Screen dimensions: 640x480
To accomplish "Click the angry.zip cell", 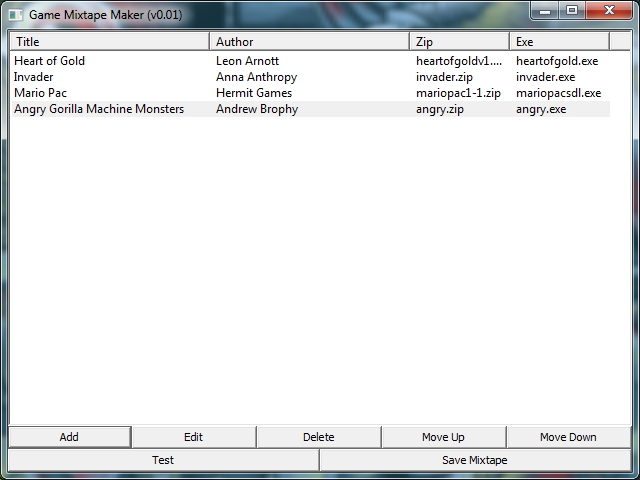I will [440, 109].
